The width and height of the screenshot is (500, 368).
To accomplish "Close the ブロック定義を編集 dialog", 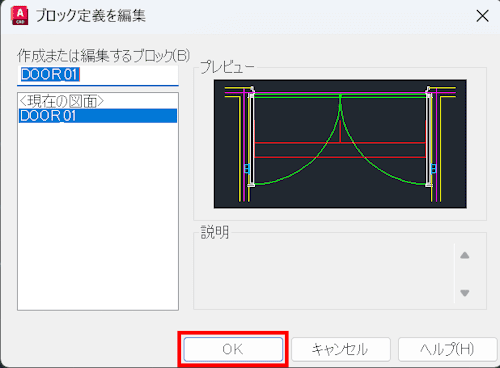I will [x=482, y=16].
